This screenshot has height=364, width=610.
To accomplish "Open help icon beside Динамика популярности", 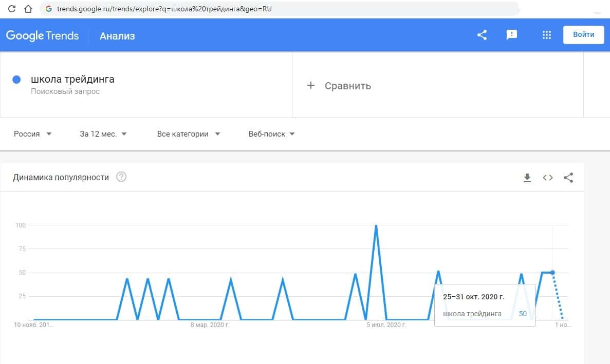I will 121,177.
